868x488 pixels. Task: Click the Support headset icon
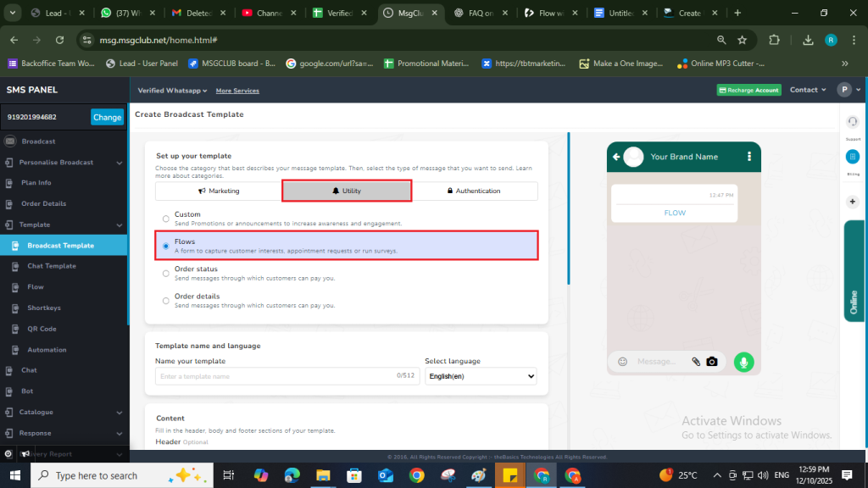click(x=852, y=122)
